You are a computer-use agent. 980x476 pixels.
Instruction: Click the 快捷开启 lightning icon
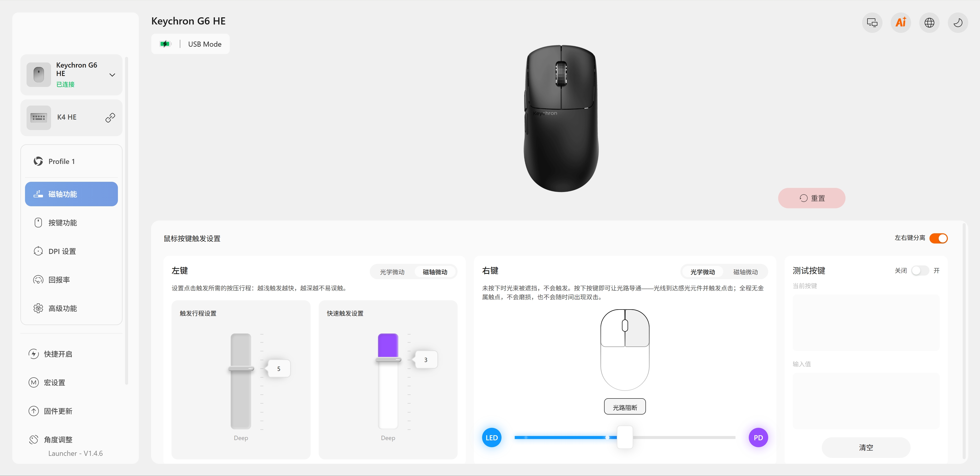coord(33,354)
